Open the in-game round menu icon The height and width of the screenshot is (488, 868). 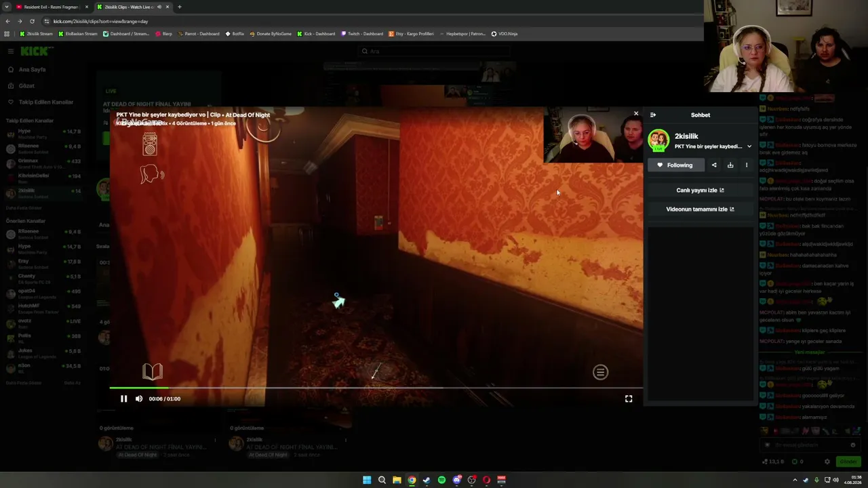coord(600,372)
